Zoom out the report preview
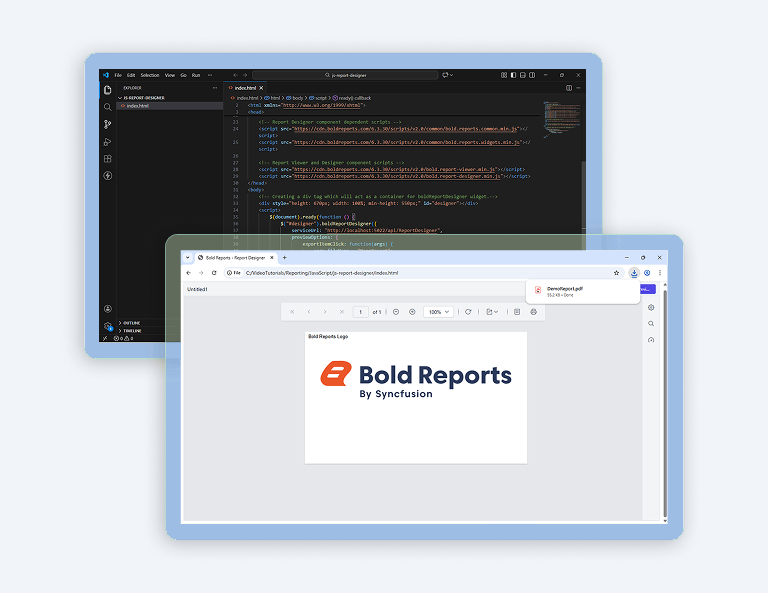768x593 pixels. point(396,312)
